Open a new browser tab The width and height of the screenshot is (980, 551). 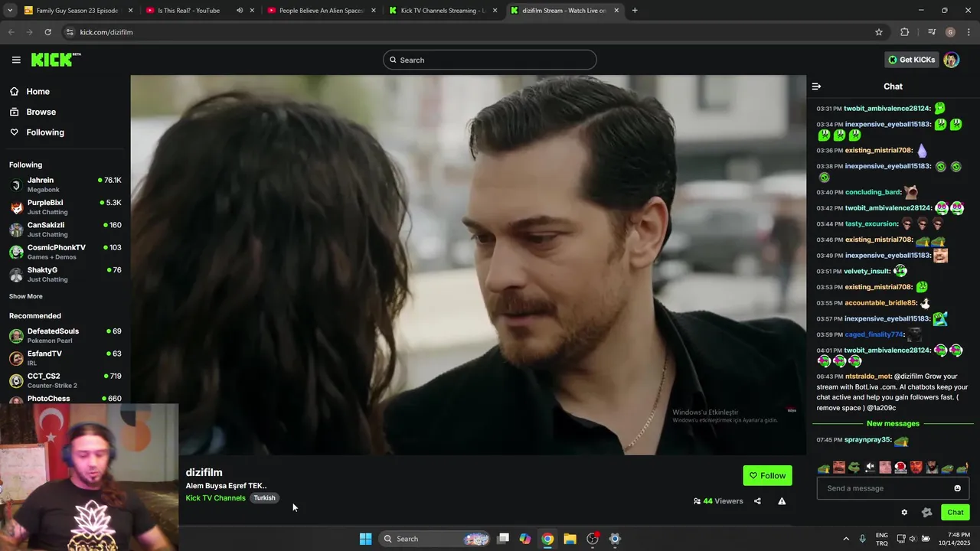(635, 11)
